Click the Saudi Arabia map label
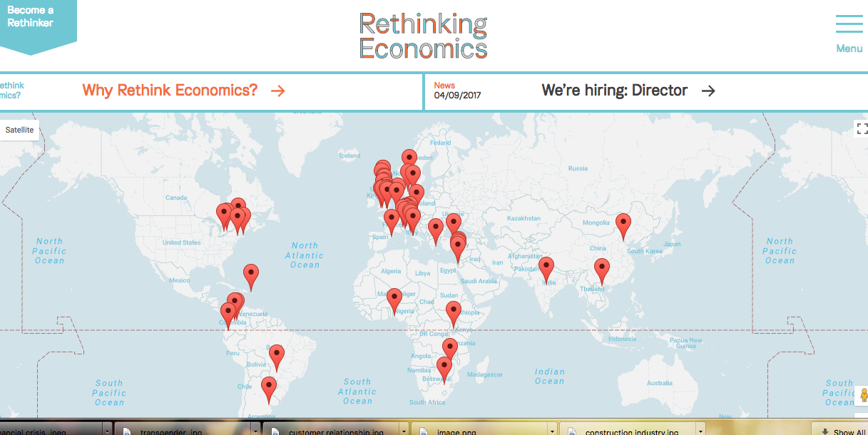Image resolution: width=868 pixels, height=435 pixels. pyautogui.click(x=479, y=281)
